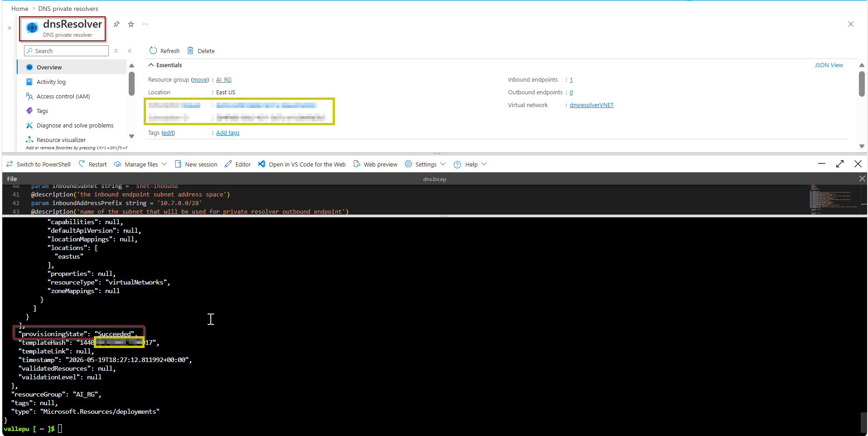Open the dnsresolverVNET virtual network link
The image size is (868, 436).
(592, 105)
